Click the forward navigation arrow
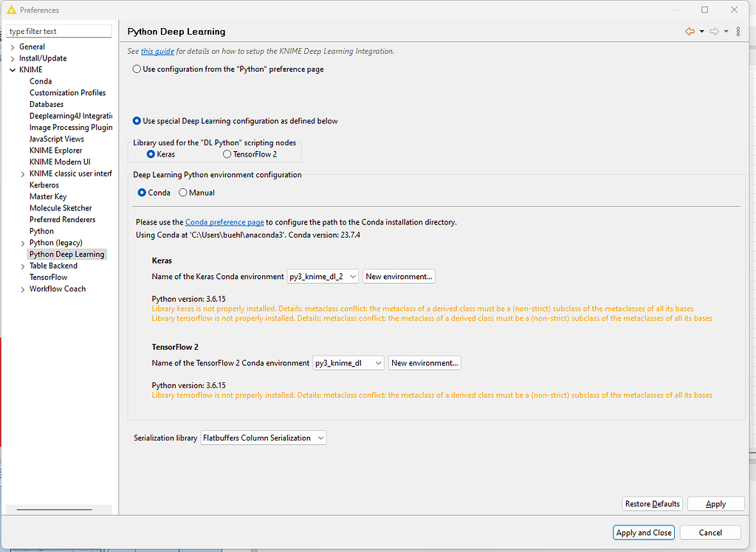This screenshot has width=756, height=552. (714, 31)
